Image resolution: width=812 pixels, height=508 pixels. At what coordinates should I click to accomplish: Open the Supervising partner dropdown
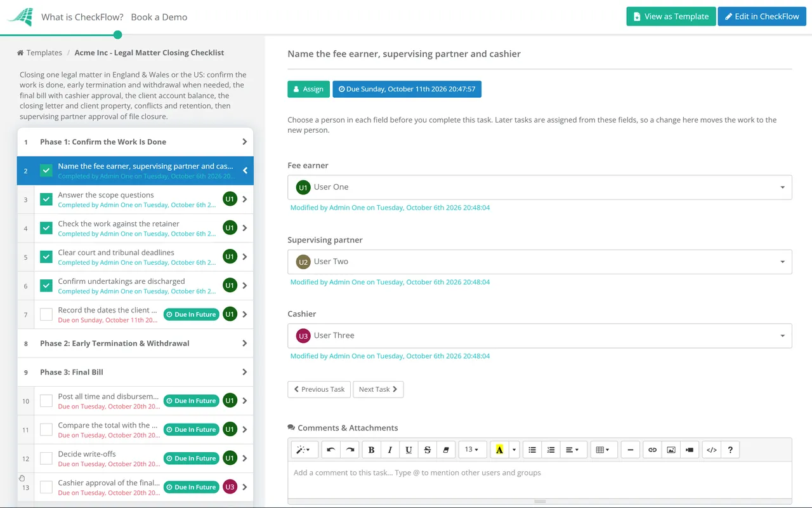tap(540, 262)
